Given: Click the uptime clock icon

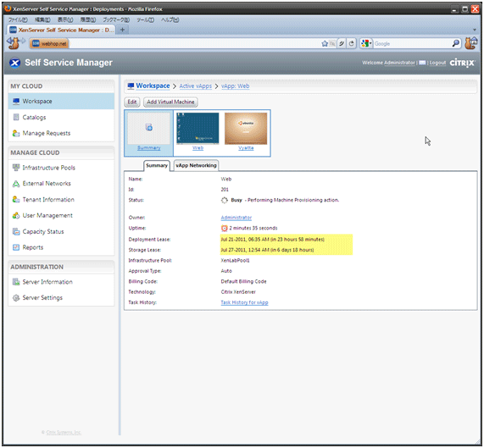Looking at the screenshot, I should tap(225, 228).
